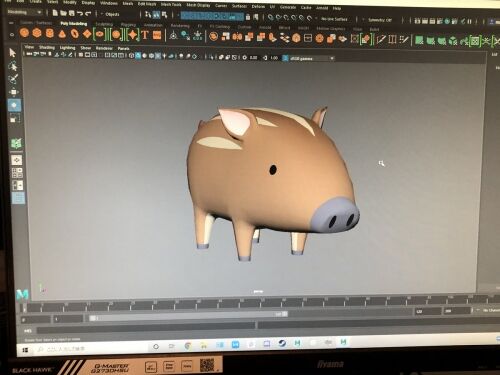The width and height of the screenshot is (500, 375).
Task: Select the Scale tool in toolbox
Action: click(x=15, y=118)
